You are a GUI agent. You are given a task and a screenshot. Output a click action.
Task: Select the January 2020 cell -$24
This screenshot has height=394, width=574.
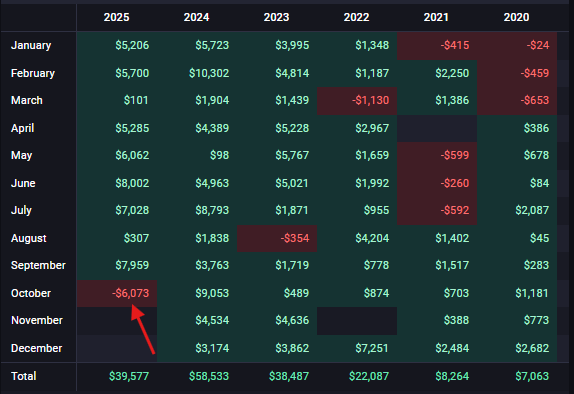[x=517, y=45]
